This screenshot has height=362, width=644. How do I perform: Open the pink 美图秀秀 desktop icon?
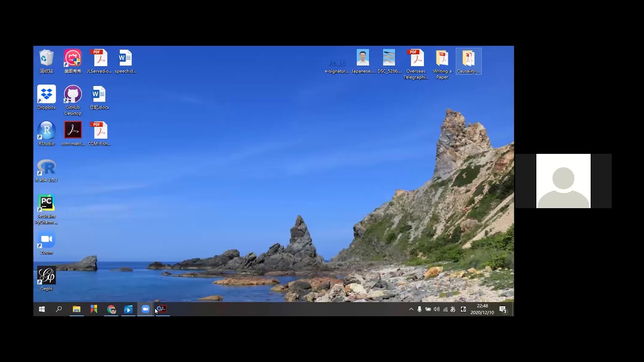72,61
